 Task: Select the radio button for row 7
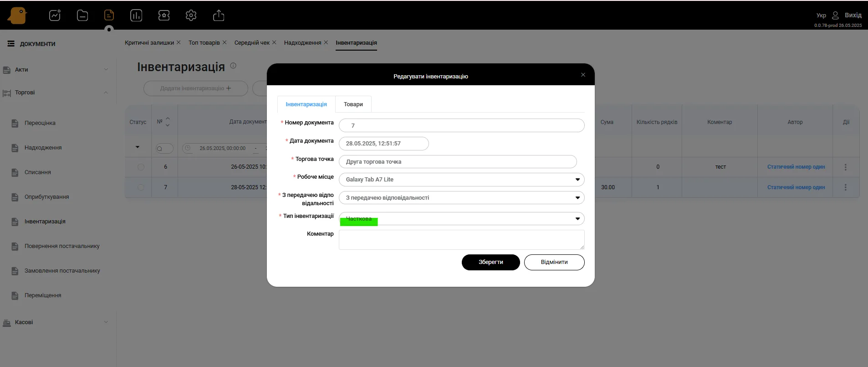tap(141, 187)
